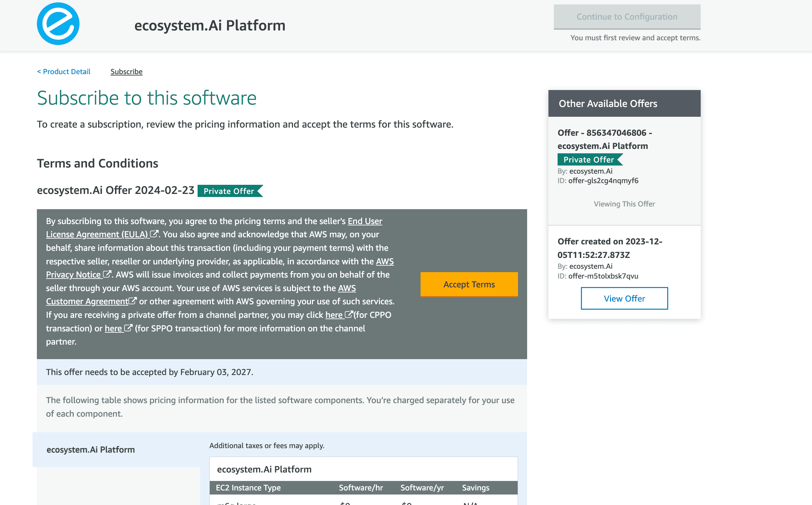The image size is (812, 505).
Task: Click the Accept Terms button
Action: (x=469, y=284)
